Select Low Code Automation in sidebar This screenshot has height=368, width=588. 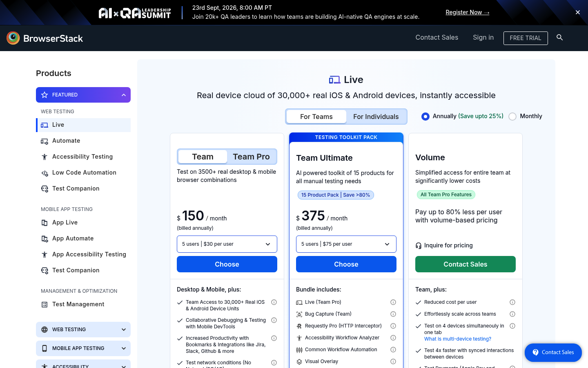[83, 173]
